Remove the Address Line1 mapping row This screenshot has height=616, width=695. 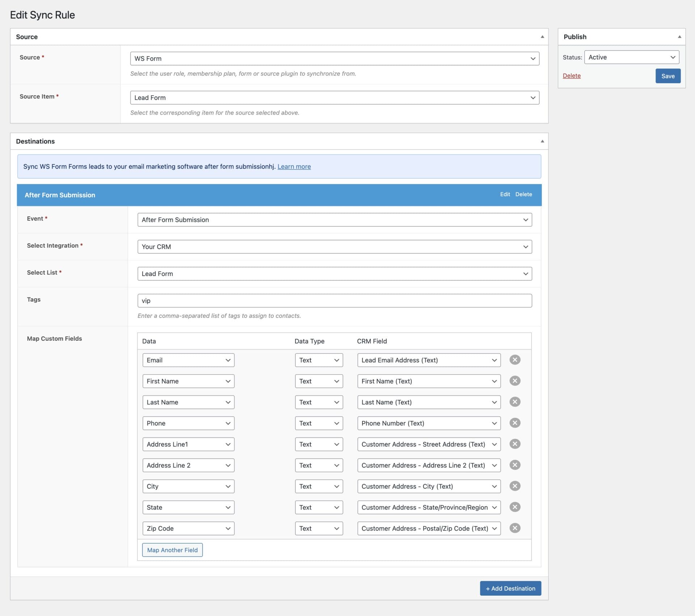pyautogui.click(x=515, y=444)
